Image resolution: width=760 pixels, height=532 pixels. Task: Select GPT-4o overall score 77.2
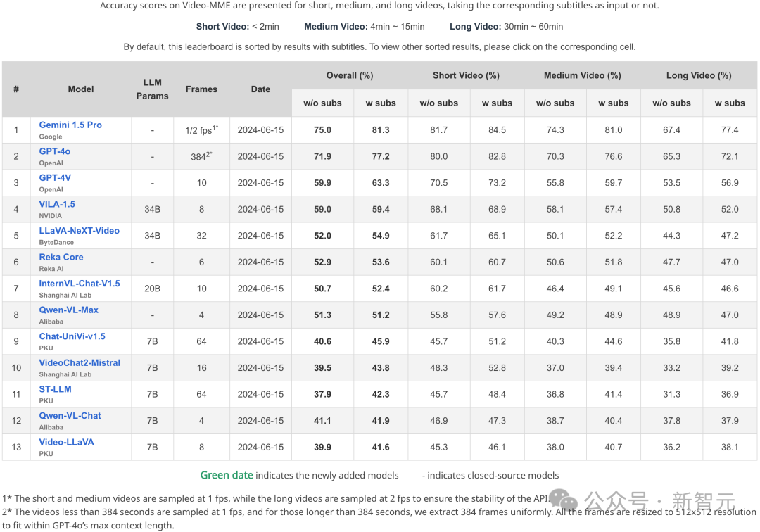click(x=381, y=156)
